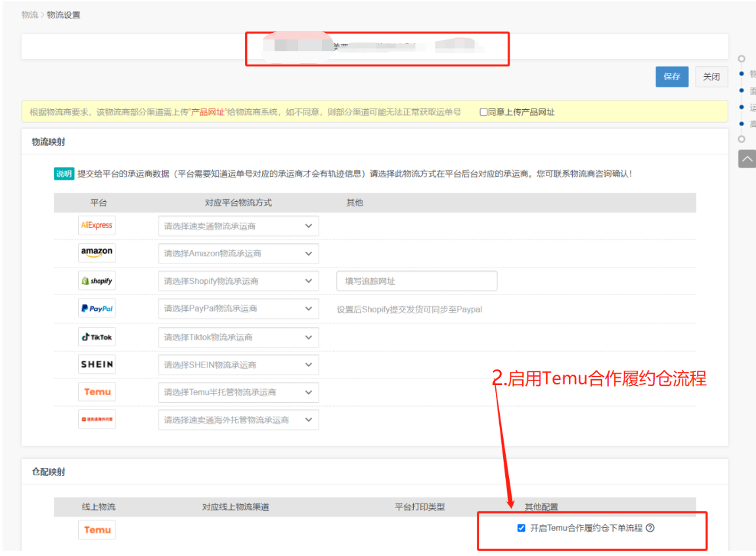The height and width of the screenshot is (556, 756).
Task: Click the SHEIN platform logo
Action: [97, 364]
